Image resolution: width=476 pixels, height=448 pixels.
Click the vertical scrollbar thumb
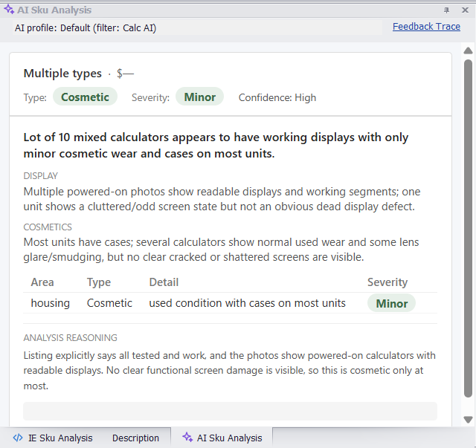click(x=468, y=228)
